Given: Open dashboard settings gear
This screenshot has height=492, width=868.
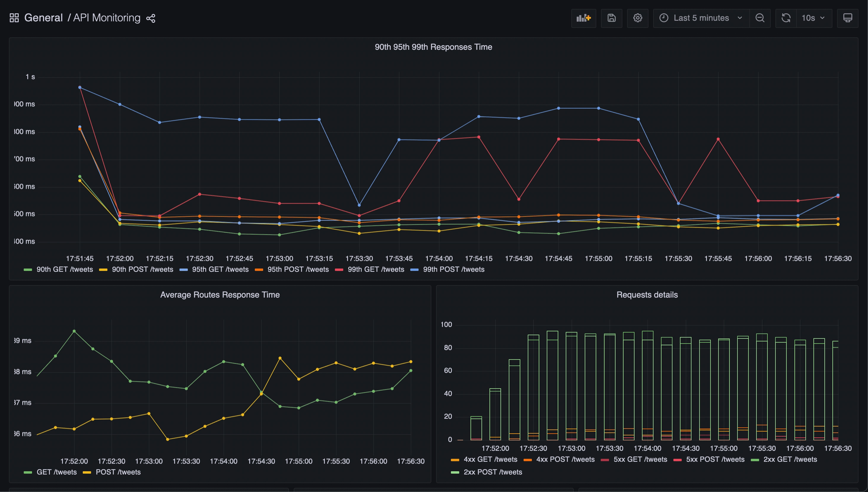Looking at the screenshot, I should (x=638, y=18).
